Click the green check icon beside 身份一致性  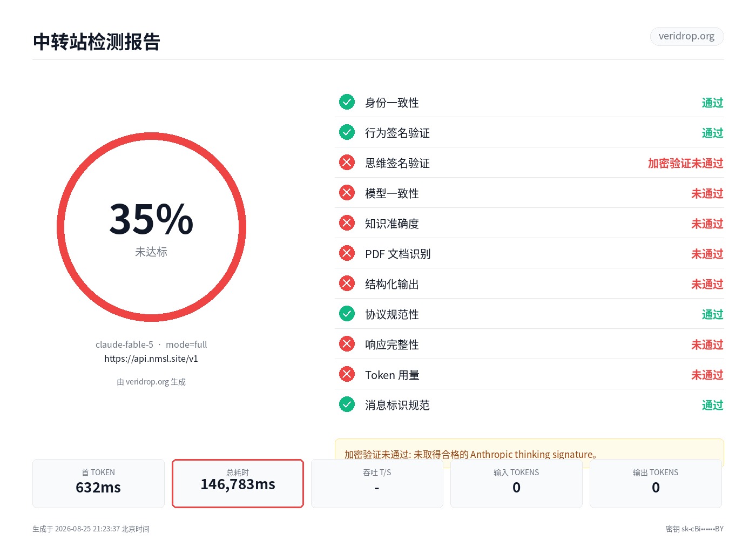tap(347, 102)
